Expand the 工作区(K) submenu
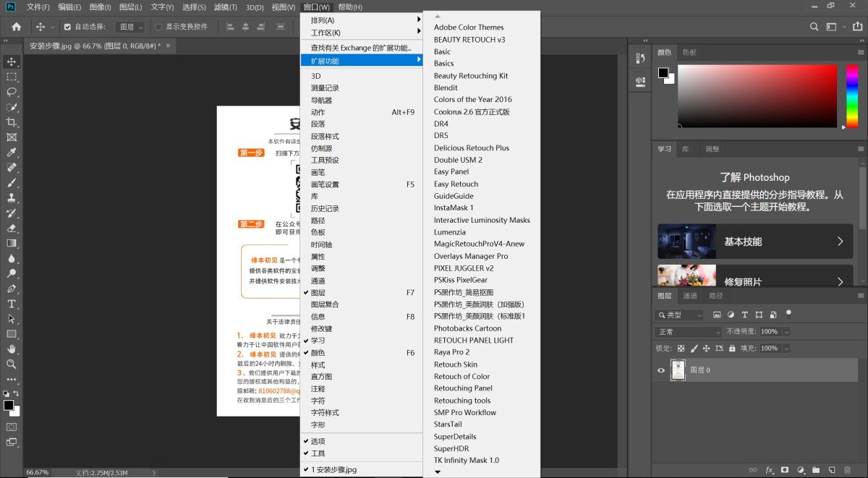The width and height of the screenshot is (868, 478). coord(362,33)
